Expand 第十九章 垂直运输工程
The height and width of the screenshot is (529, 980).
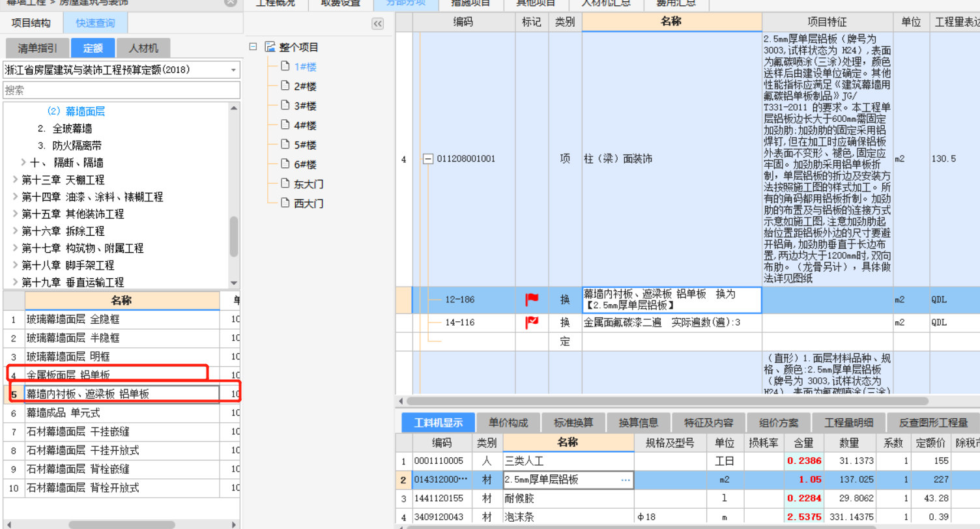point(16,282)
